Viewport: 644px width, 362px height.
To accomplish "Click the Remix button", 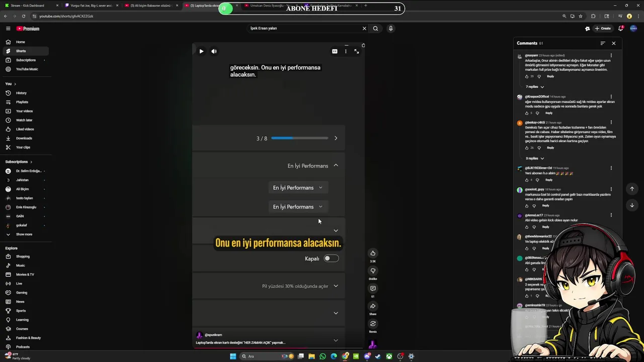I will click(x=373, y=323).
